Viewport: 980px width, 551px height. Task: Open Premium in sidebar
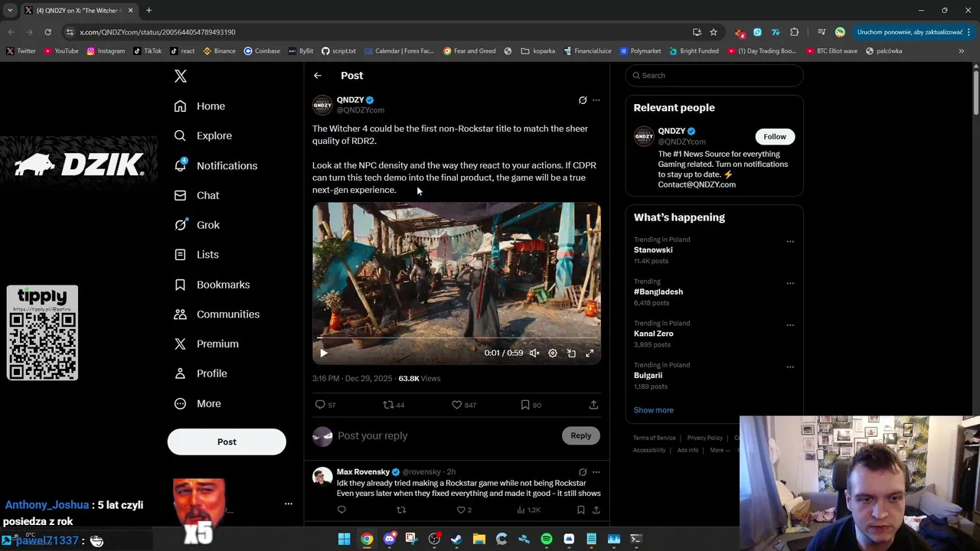click(206, 344)
